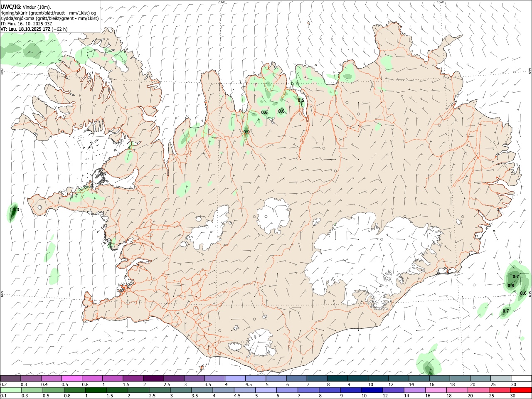Click the "0.6" value beside the southeast "0.8"

click(523, 293)
